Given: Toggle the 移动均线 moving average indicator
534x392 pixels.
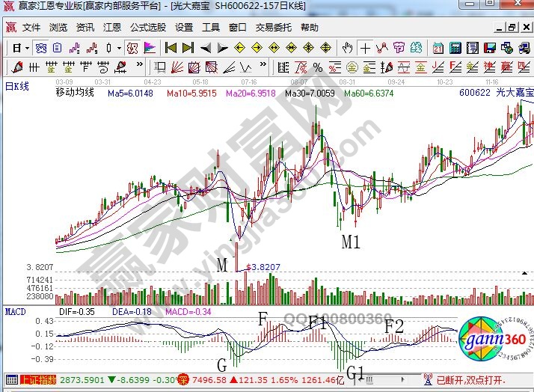Looking at the screenshot, I should 75,94.
